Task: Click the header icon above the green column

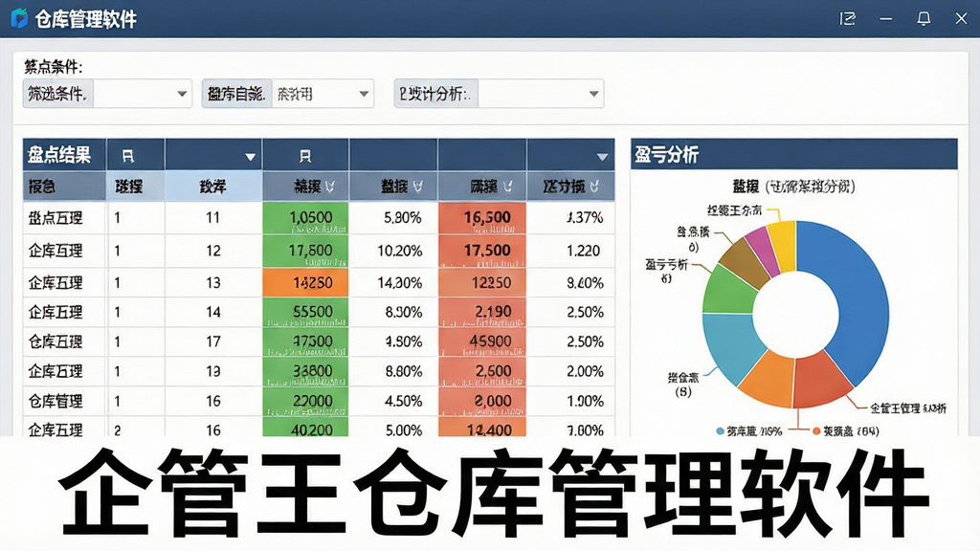Action: click(305, 156)
